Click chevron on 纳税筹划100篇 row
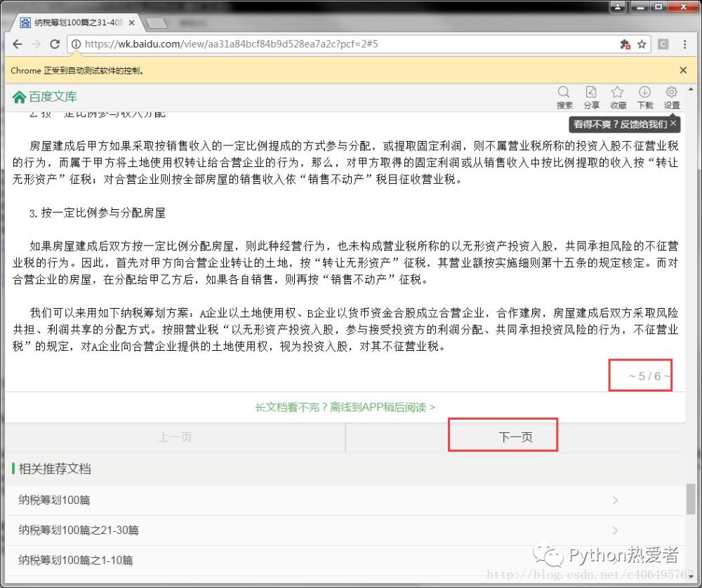 coord(615,500)
